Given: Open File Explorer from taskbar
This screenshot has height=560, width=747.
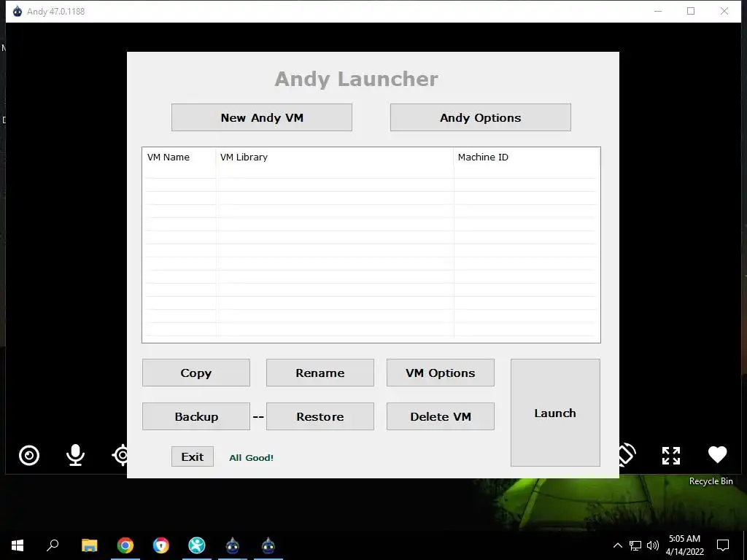Looking at the screenshot, I should coord(89,545).
